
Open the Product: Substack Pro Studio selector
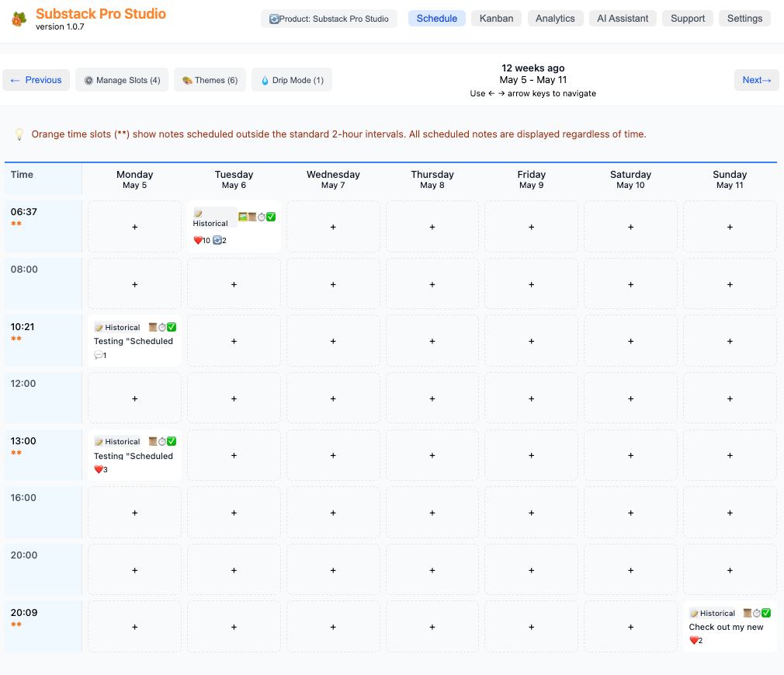[329, 19]
